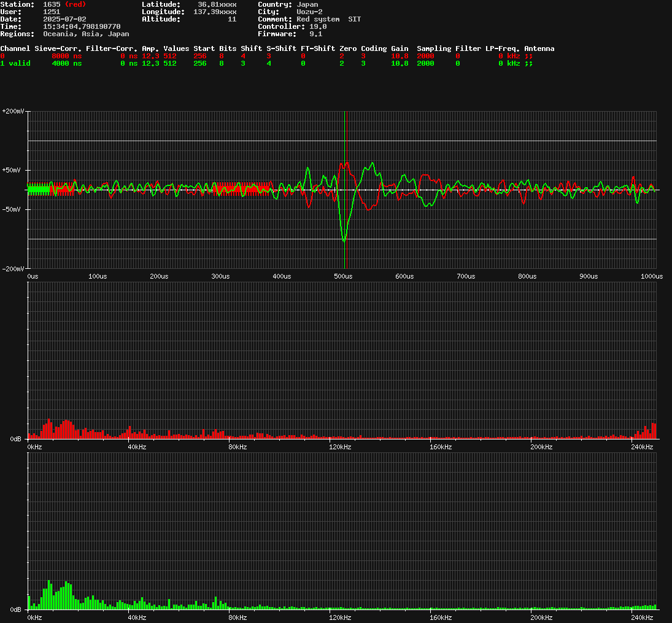Click the "800us" time axis label
This screenshot has height=623, width=672.
[527, 276]
